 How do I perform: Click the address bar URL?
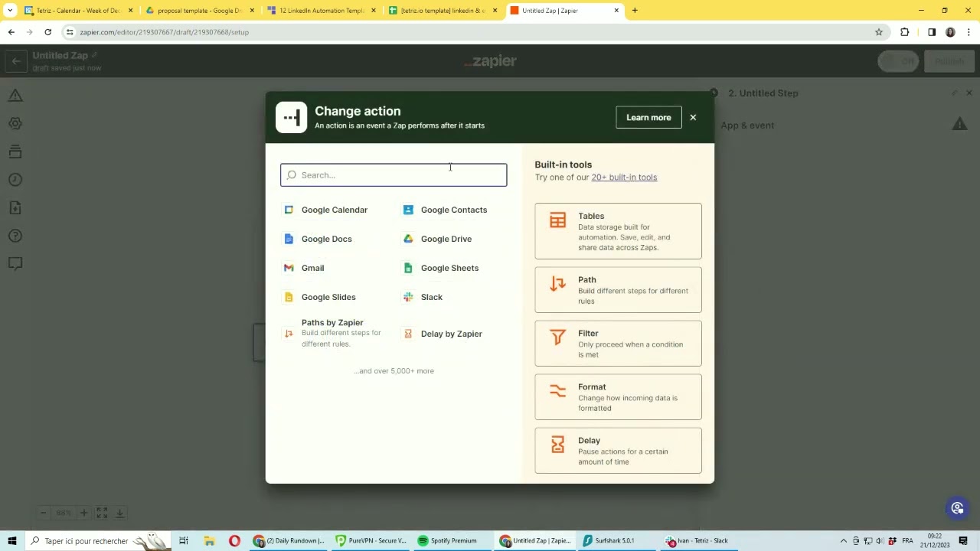point(164,32)
